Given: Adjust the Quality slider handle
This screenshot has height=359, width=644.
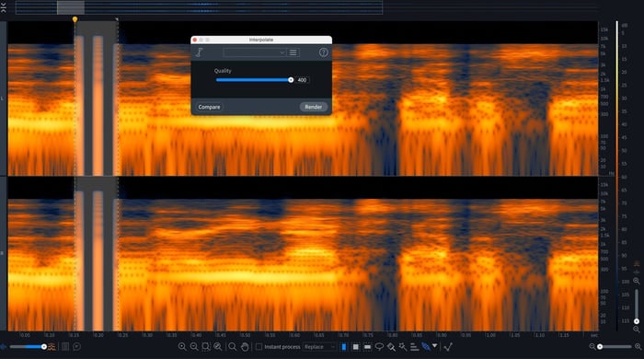Looking at the screenshot, I should pos(291,80).
